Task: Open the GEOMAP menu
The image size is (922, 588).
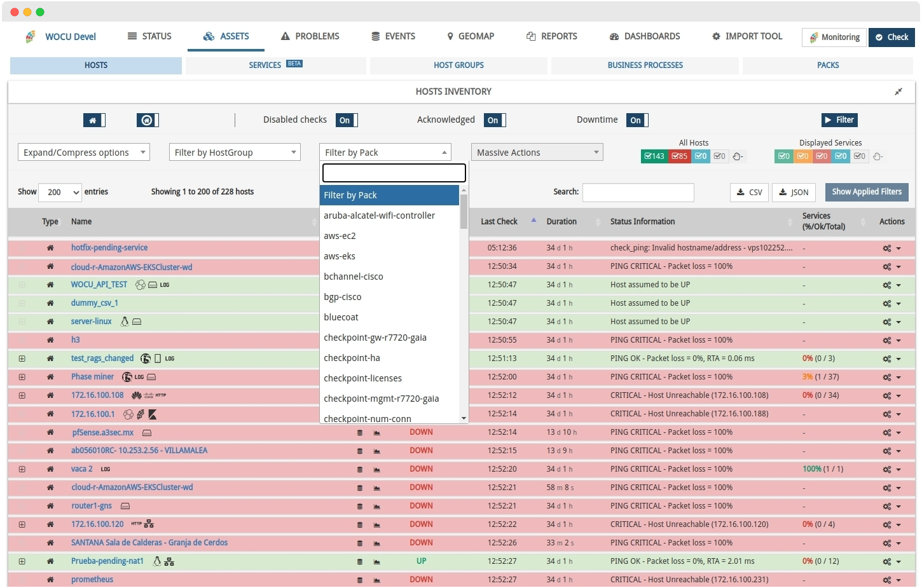Action: click(x=471, y=37)
